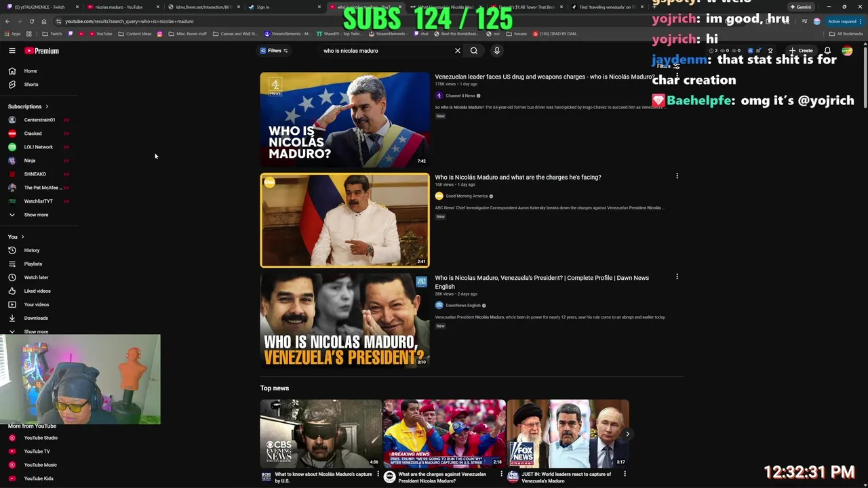The height and width of the screenshot is (488, 868).
Task: Reload the page with browser refresh
Action: [x=31, y=21]
